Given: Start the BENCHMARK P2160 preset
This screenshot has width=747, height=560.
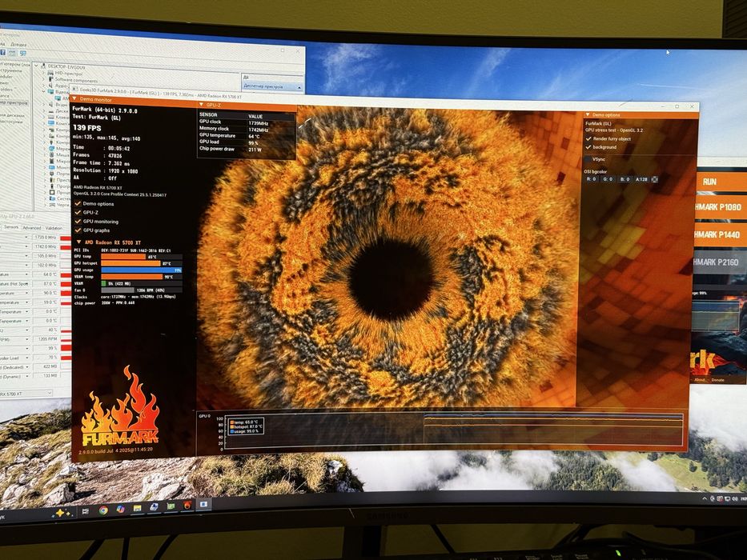Looking at the screenshot, I should point(721,262).
